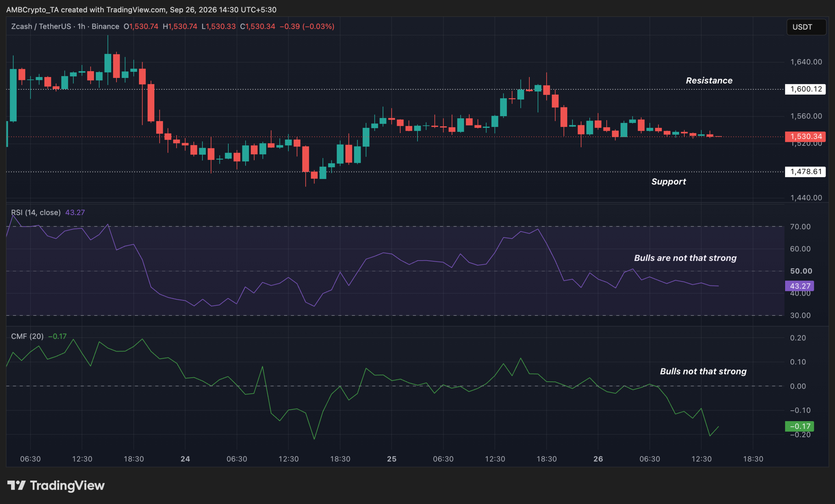Select the 1,600.12 resistance price label
Image resolution: width=835 pixels, height=504 pixels.
[x=805, y=89]
